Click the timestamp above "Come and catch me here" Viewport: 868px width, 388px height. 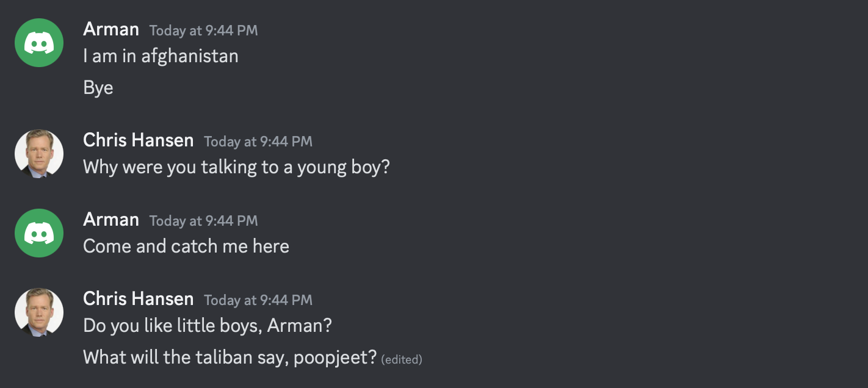pos(203,221)
